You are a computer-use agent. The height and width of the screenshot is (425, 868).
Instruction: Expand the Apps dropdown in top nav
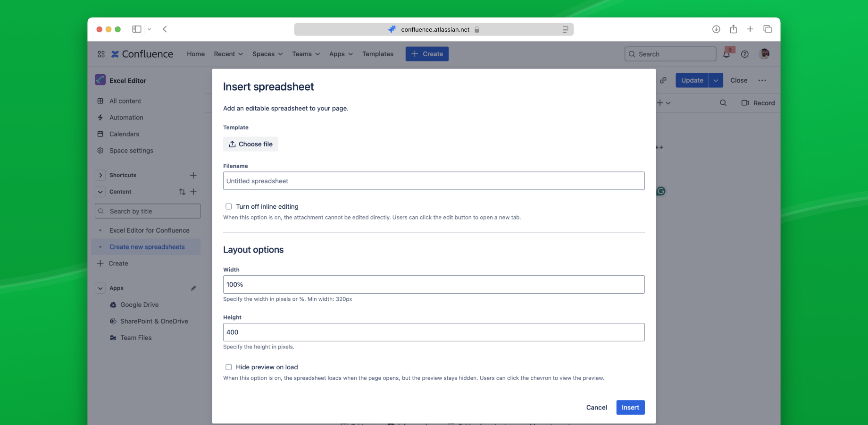341,54
